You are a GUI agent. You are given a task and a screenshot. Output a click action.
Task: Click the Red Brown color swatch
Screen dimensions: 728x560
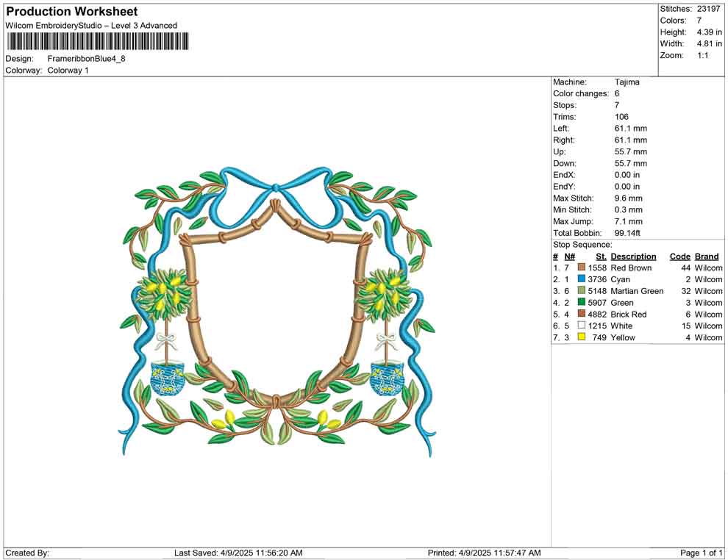(581, 268)
